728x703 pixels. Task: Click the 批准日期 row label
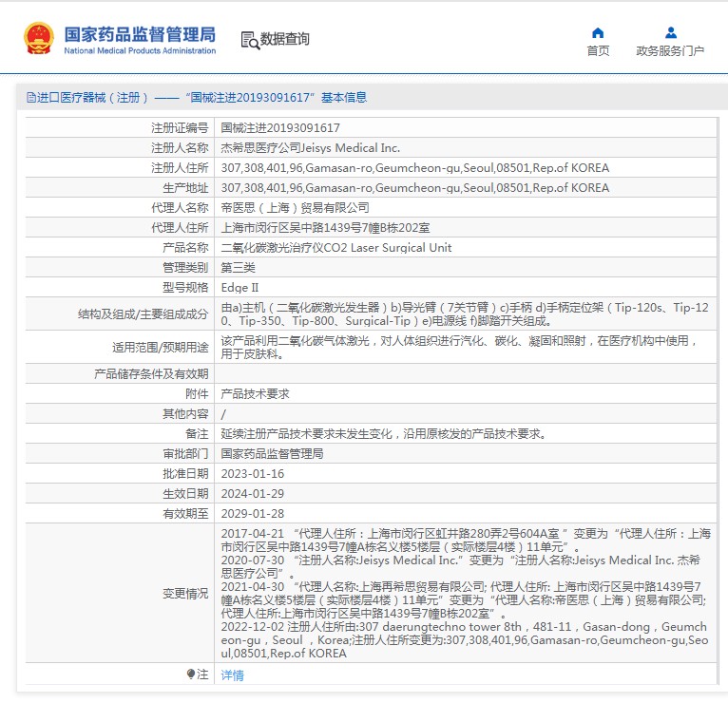(185, 473)
